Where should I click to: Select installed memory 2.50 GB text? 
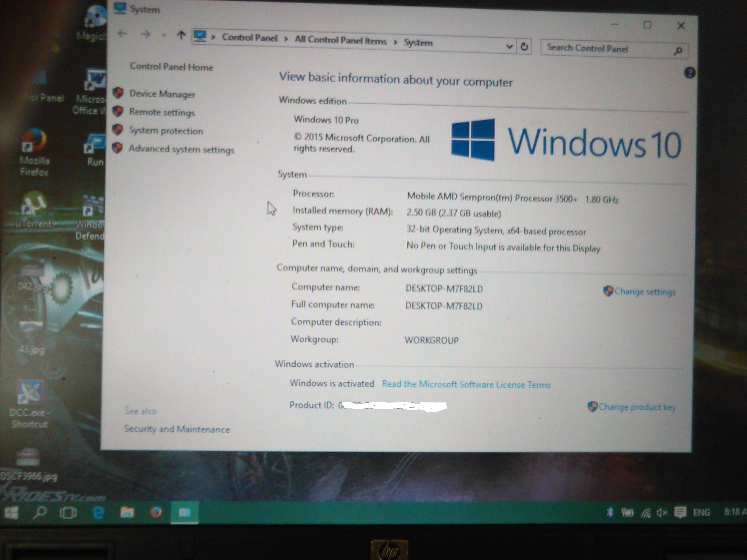tap(454, 213)
